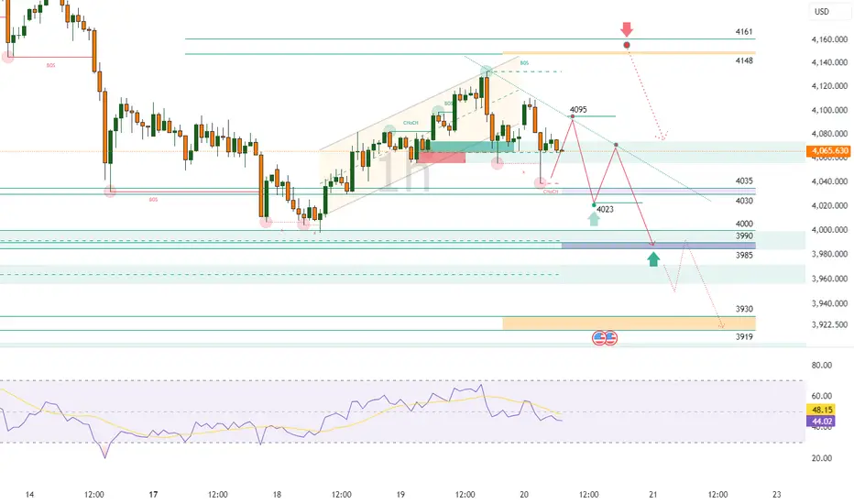Click the date label 17 on time axis
Image resolution: width=854 pixels, height=504 pixels.
153,495
